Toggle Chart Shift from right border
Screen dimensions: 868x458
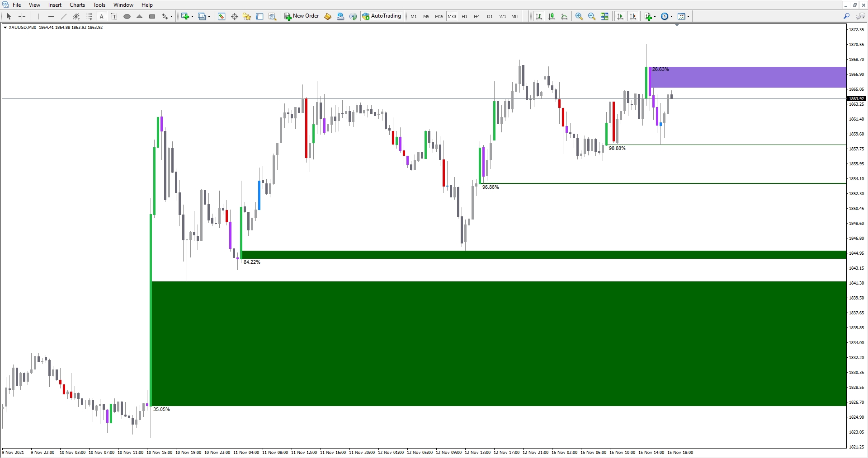(633, 16)
